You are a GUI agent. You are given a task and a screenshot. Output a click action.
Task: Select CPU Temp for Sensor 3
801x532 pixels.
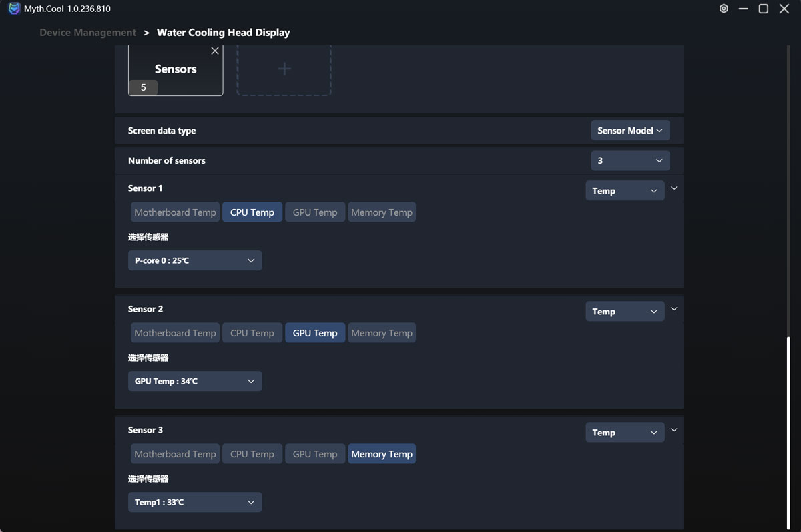coord(252,454)
